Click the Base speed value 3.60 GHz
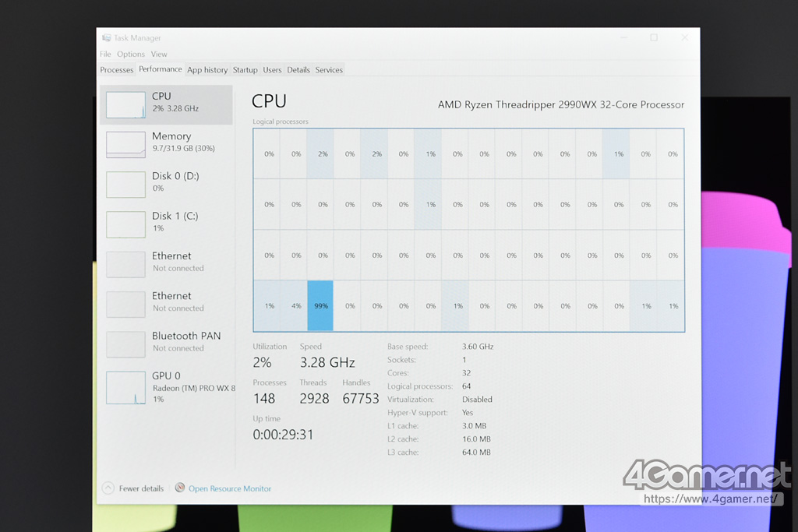Screen dimensions: 798x532 click(x=478, y=347)
